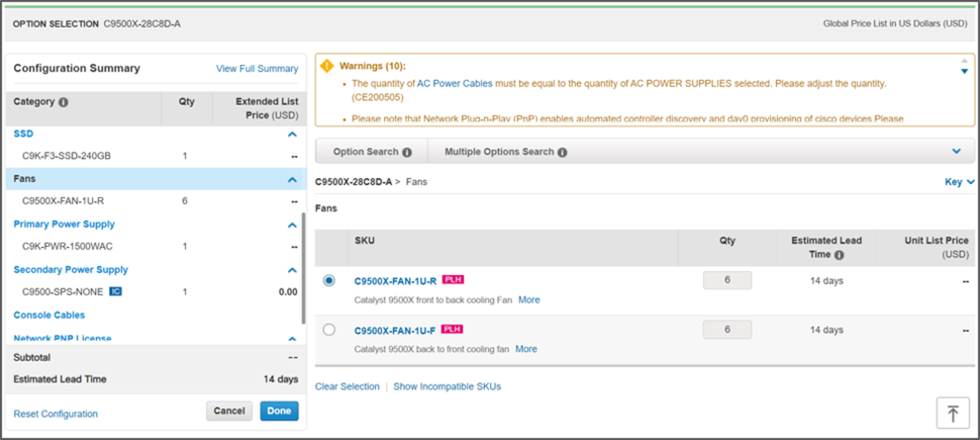The width and height of the screenshot is (980, 440).
Task: Click the AC Power Cables warning link
Action: pyautogui.click(x=455, y=83)
